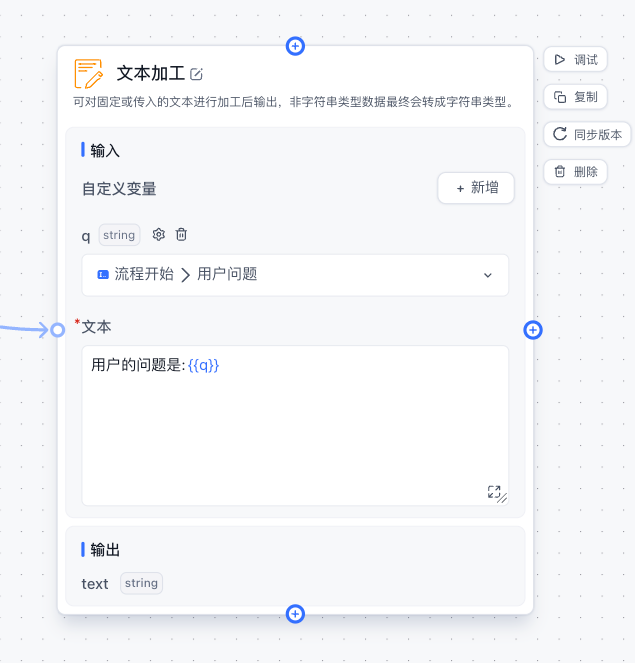Image resolution: width=635 pixels, height=663 pixels.
Task: Click the 删除 delete node button
Action: [x=575, y=172]
